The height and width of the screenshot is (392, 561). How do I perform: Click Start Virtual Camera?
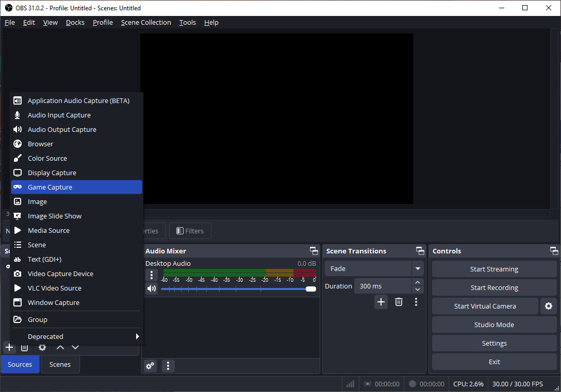[x=485, y=306]
